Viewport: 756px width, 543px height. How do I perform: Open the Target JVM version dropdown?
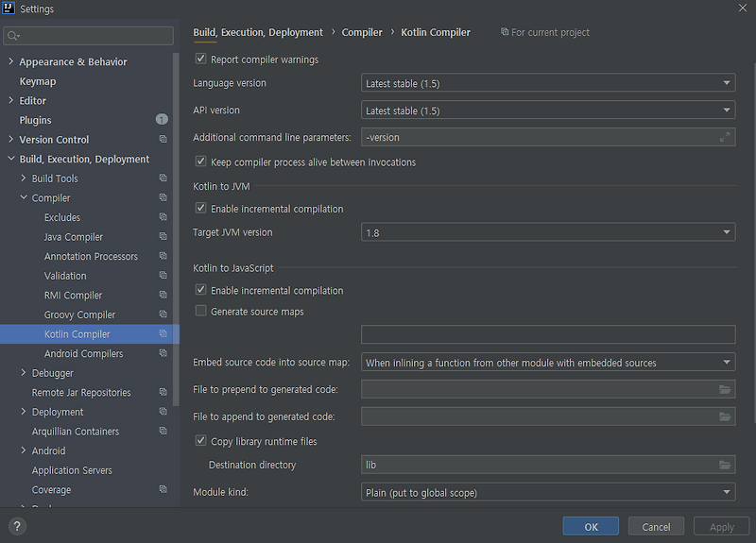(548, 232)
